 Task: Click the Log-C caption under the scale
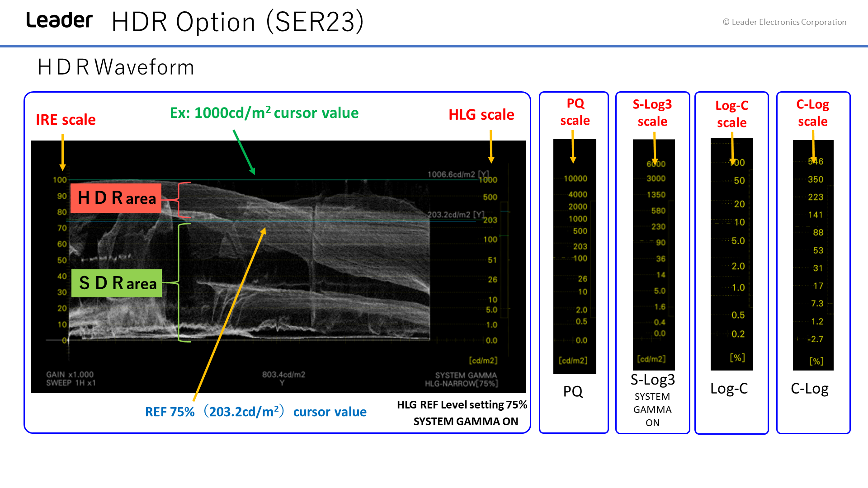(x=729, y=389)
